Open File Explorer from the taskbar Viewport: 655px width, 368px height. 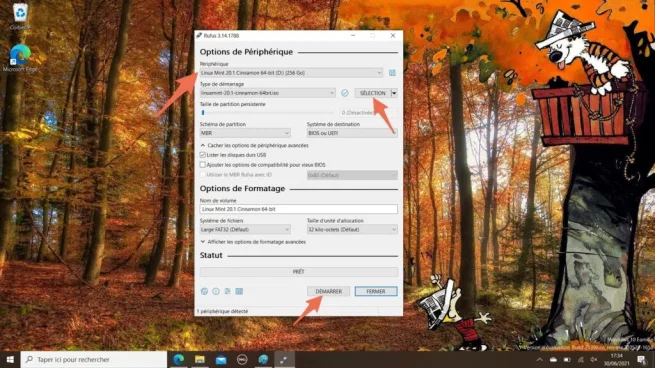pyautogui.click(x=200, y=359)
